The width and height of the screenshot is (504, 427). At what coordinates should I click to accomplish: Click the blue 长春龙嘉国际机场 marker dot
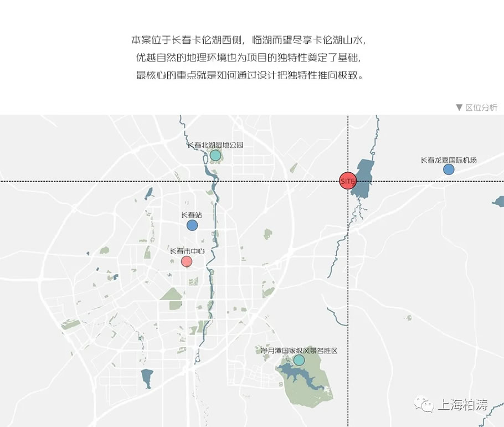pyautogui.click(x=449, y=169)
